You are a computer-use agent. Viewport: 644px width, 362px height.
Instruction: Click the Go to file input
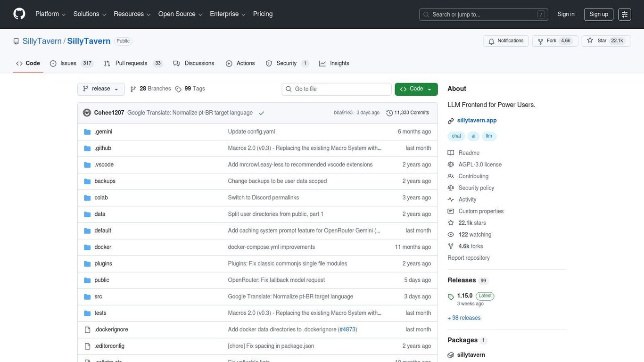point(337,89)
